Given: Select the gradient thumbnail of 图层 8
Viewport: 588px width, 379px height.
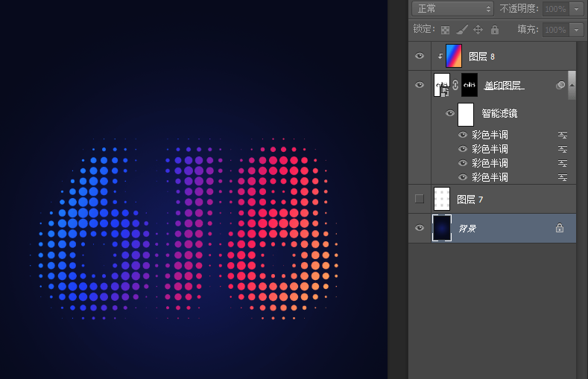Looking at the screenshot, I should pos(454,56).
